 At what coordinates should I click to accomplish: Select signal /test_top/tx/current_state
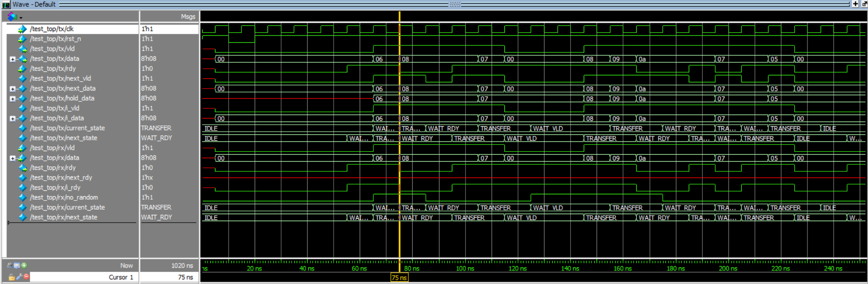67,128
